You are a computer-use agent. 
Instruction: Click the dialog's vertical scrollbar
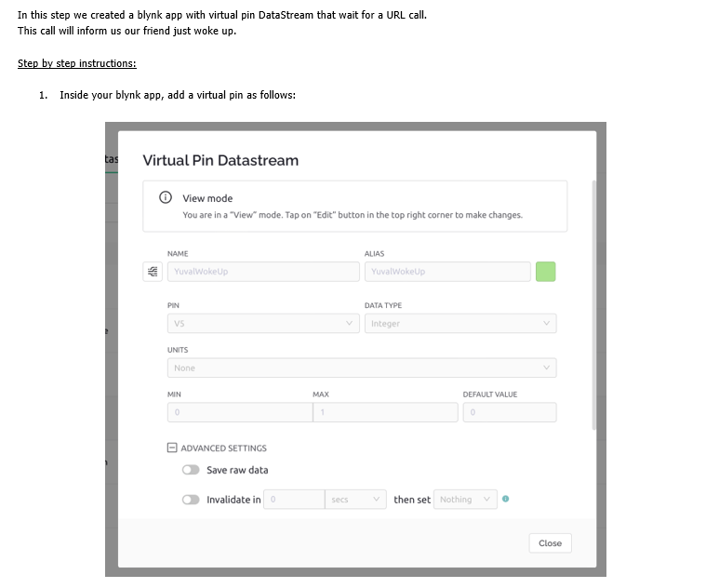pyautogui.click(x=593, y=305)
